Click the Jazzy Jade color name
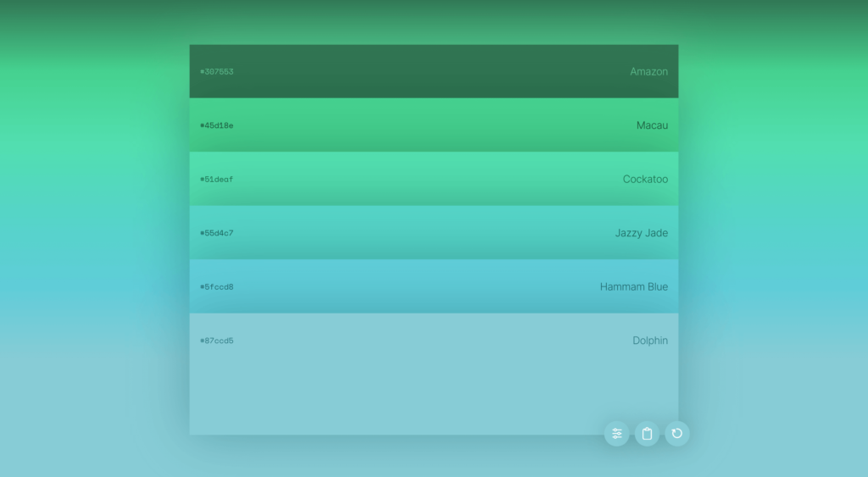868x477 pixels. pos(642,233)
